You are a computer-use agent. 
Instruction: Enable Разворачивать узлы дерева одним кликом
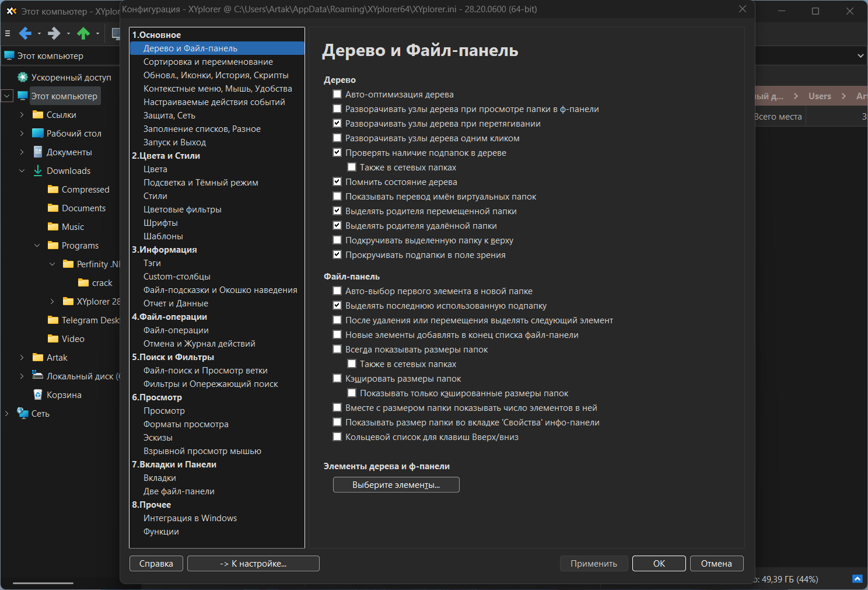337,138
